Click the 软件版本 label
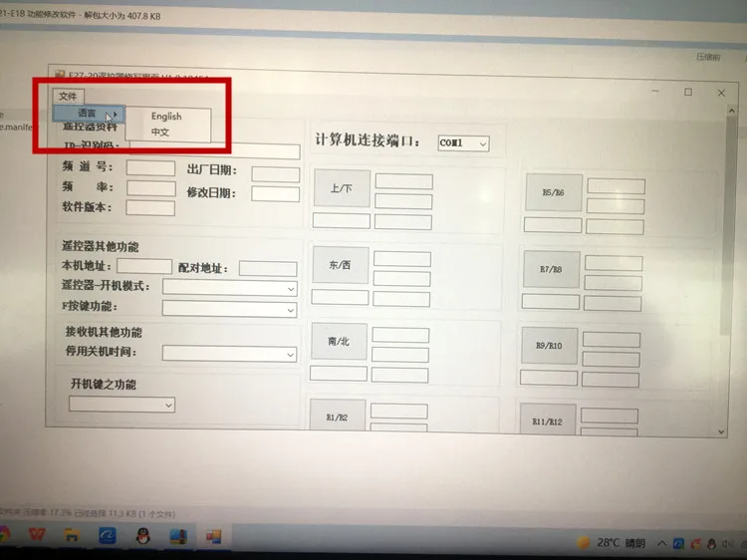 point(87,207)
